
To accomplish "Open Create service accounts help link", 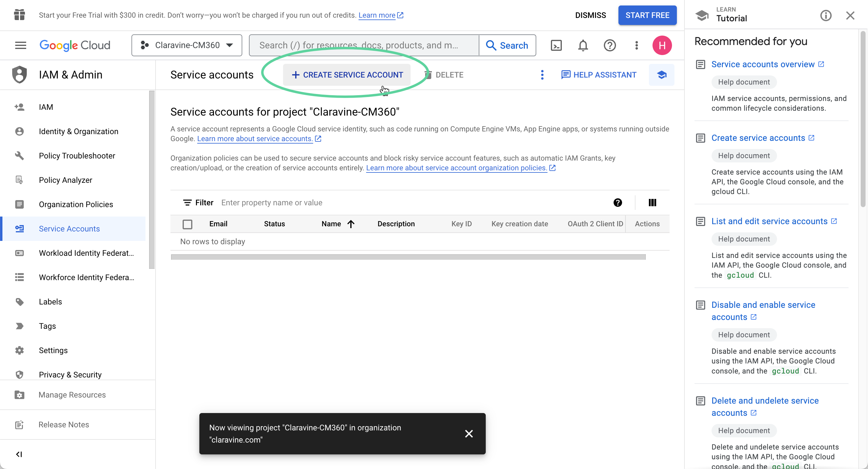I will 763,138.
